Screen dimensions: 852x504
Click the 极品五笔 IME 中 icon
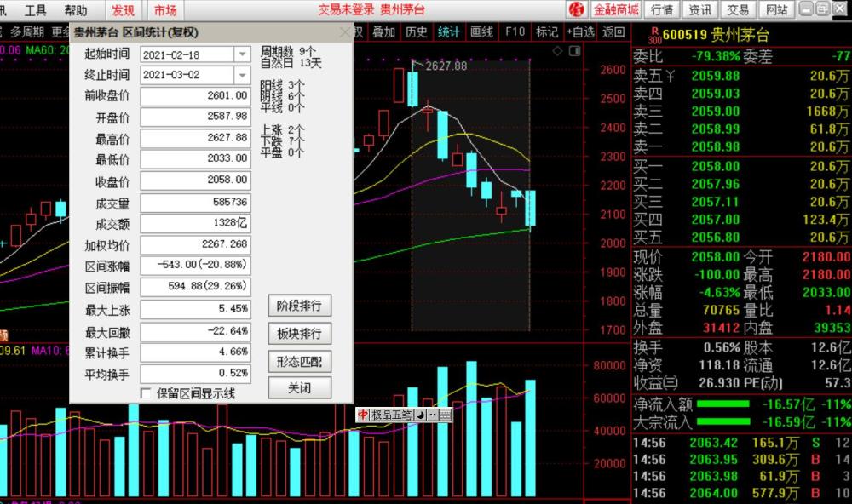(x=363, y=415)
